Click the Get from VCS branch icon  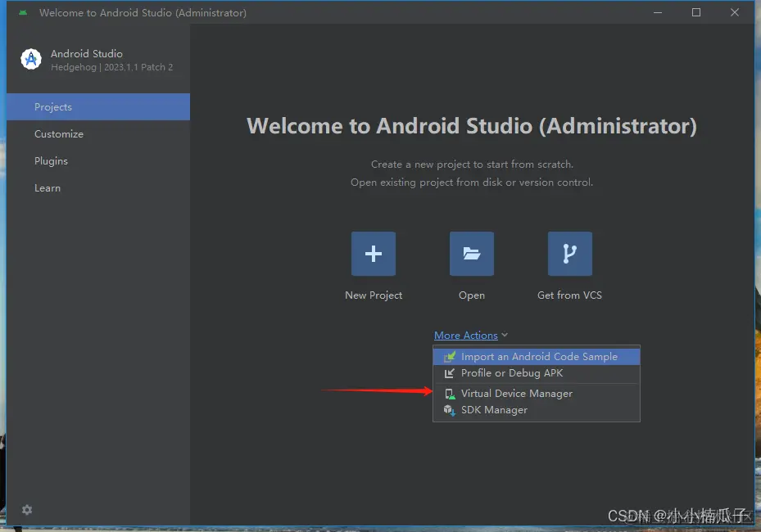click(x=570, y=254)
